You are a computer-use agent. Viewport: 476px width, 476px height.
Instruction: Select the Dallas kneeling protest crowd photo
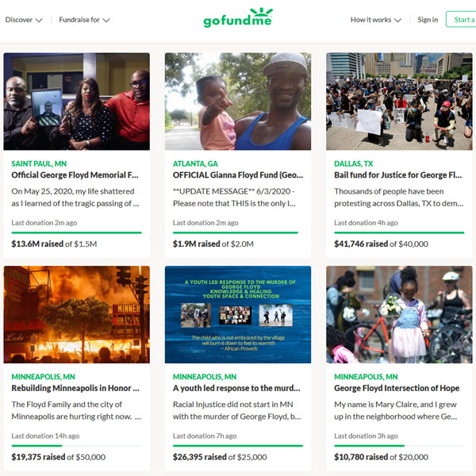pyautogui.click(x=399, y=102)
